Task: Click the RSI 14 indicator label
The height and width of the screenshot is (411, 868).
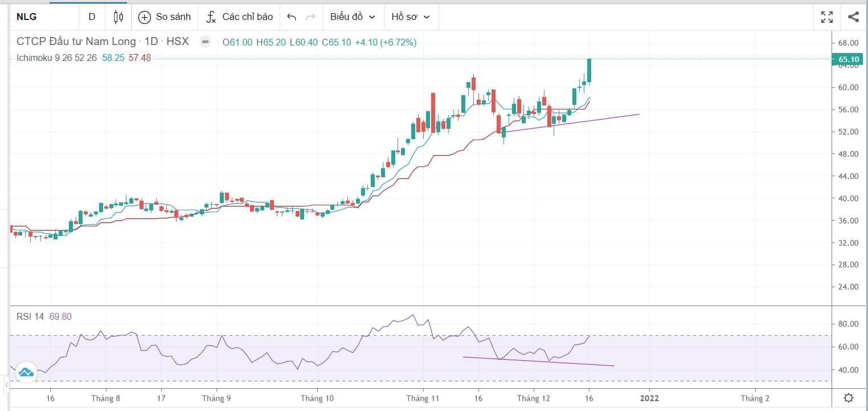Action: [30, 316]
